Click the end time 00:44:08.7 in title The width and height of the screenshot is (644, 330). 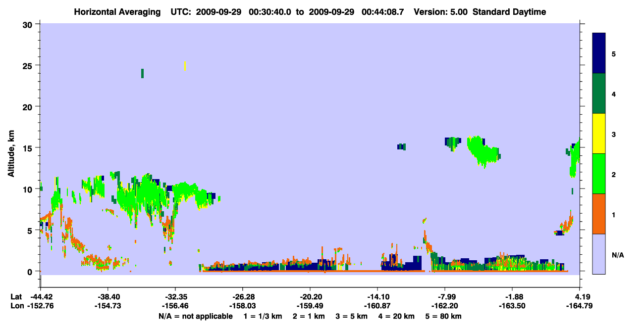click(382, 12)
